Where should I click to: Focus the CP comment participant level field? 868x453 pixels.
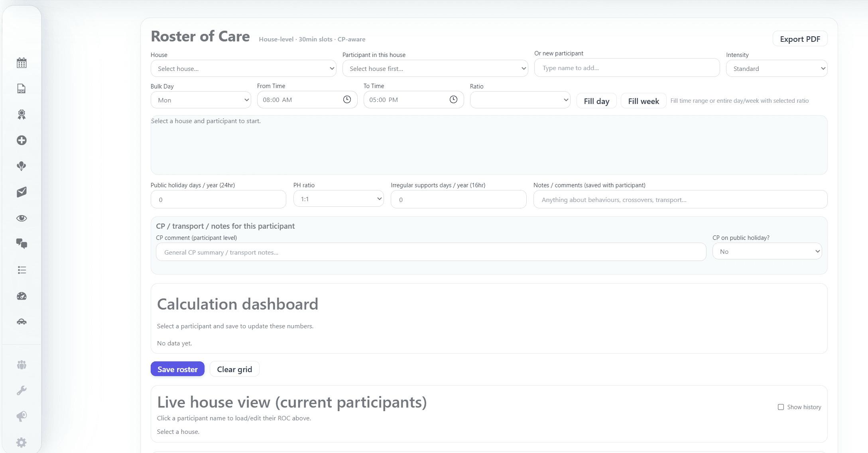(x=431, y=252)
